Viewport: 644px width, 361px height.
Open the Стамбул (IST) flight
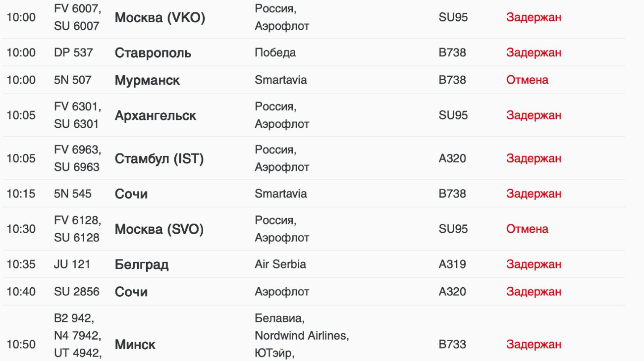click(159, 159)
